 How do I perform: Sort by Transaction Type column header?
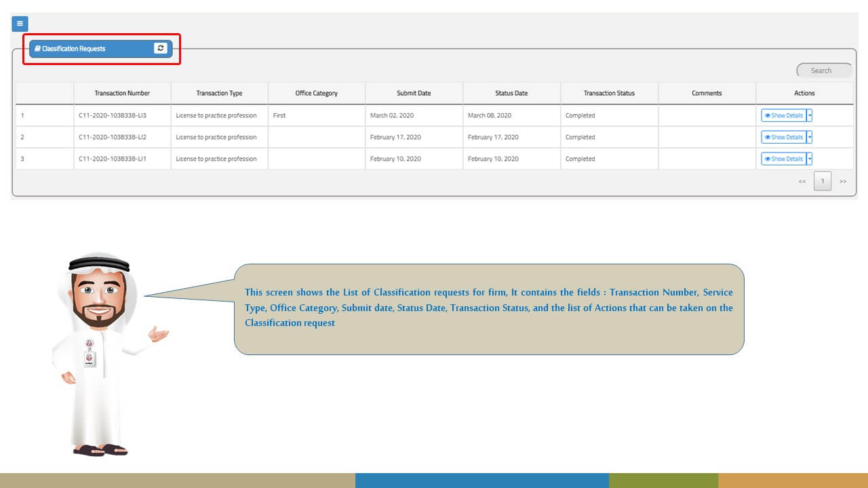pos(219,94)
